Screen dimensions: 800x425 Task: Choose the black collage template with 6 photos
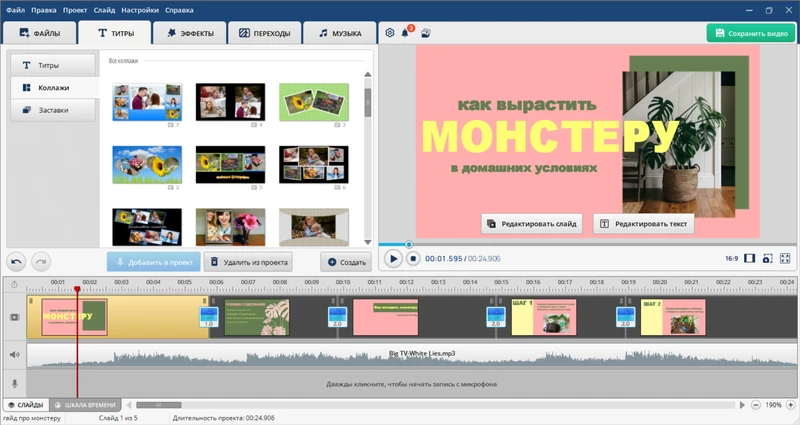(x=314, y=165)
